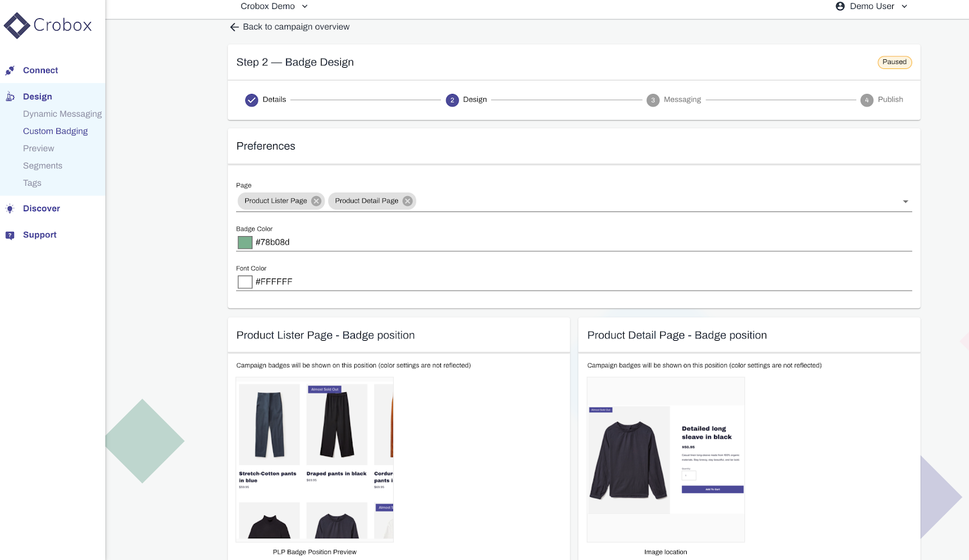
Task: Remove the Product Detail Page chip
Action: tap(407, 200)
